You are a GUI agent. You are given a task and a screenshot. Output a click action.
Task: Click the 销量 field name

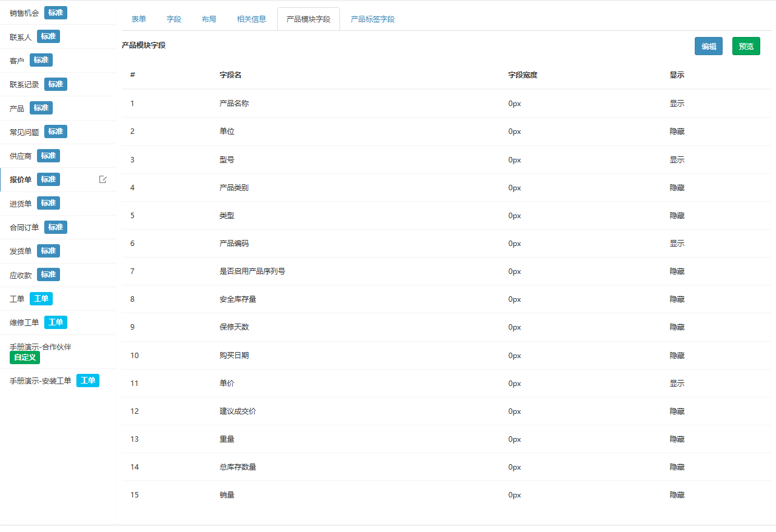[227, 495]
